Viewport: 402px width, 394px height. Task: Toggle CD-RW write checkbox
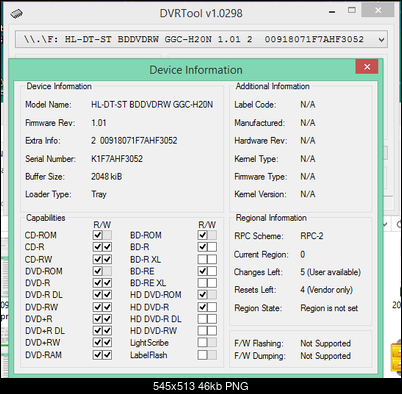click(107, 259)
